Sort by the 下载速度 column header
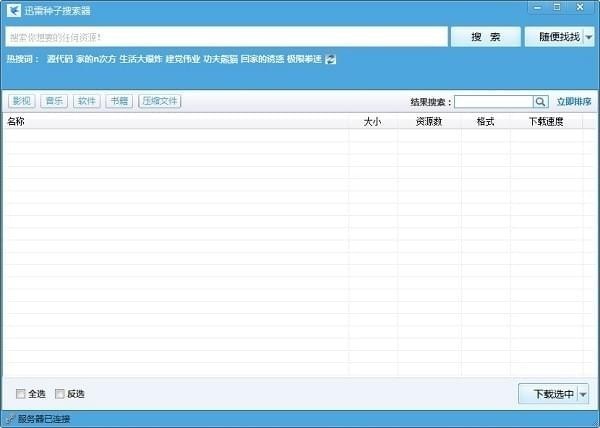This screenshot has width=600, height=428. click(546, 122)
